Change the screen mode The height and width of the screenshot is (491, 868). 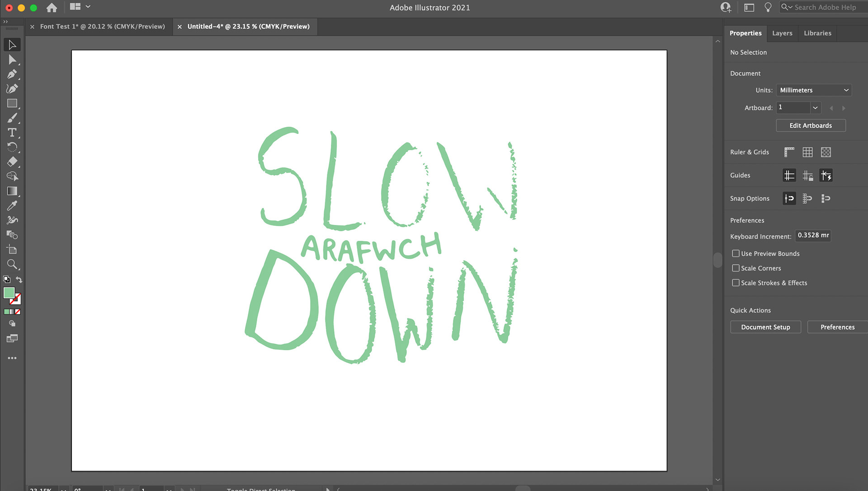point(12,338)
